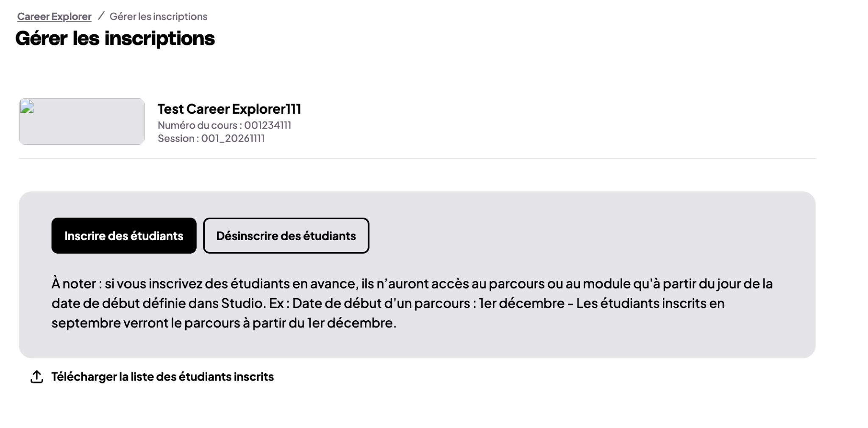Switch to Désinscrire des étudiants tab button
Screen dimensions: 868x428
pos(286,236)
